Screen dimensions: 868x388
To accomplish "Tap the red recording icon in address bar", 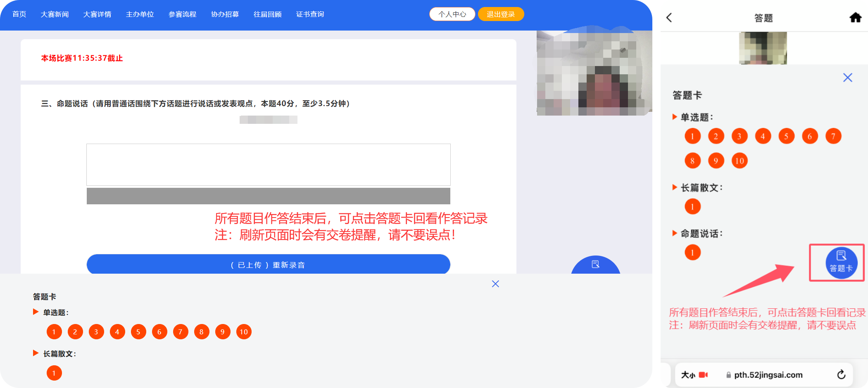I will (703, 375).
